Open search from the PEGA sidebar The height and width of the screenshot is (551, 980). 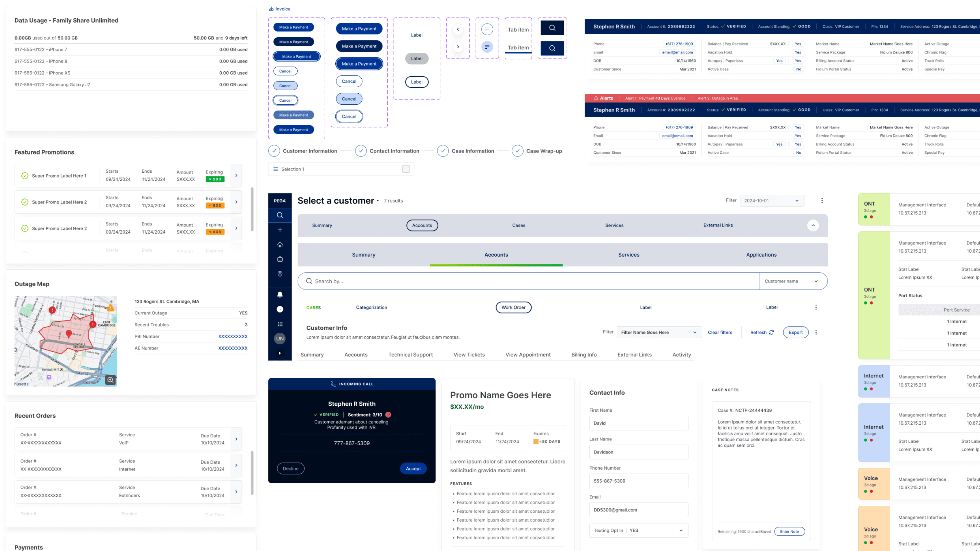[280, 215]
